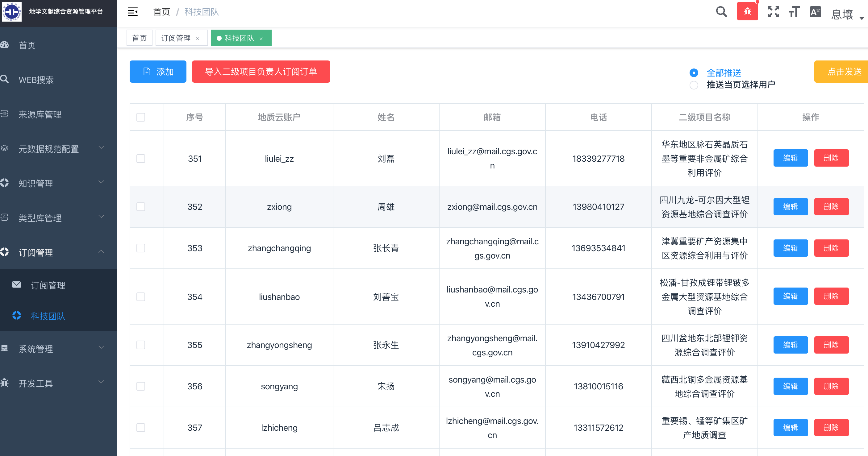The image size is (868, 456).
Task: Collapse sidebar with hamburger icon
Action: (x=132, y=12)
